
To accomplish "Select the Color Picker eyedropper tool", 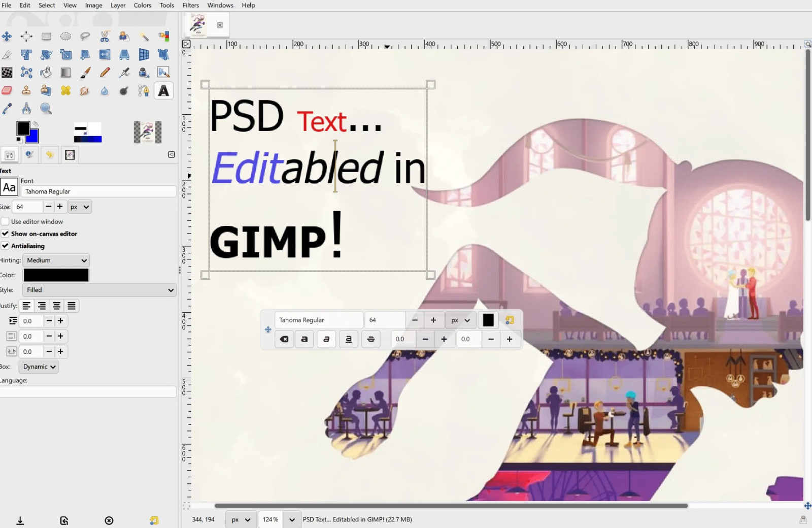I will [7, 109].
